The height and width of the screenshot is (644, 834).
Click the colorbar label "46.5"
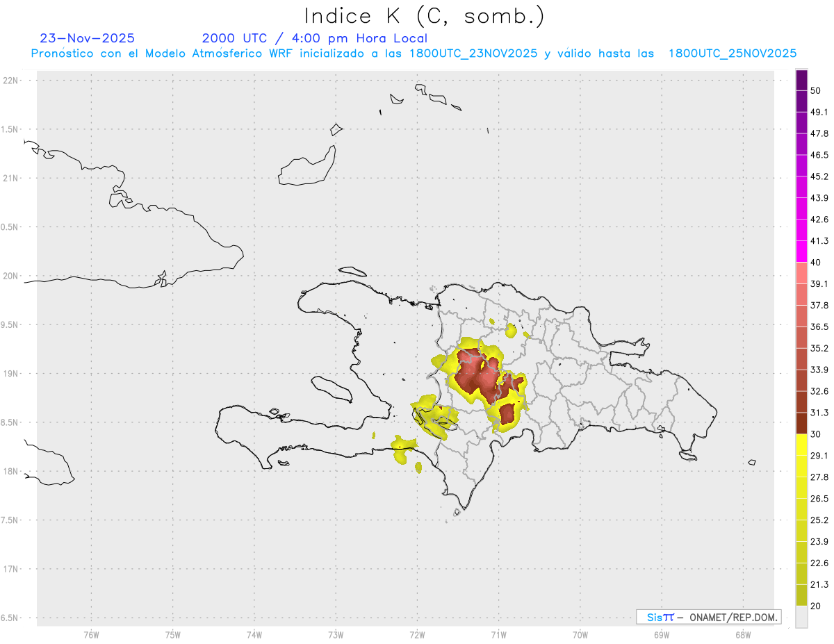click(x=819, y=155)
